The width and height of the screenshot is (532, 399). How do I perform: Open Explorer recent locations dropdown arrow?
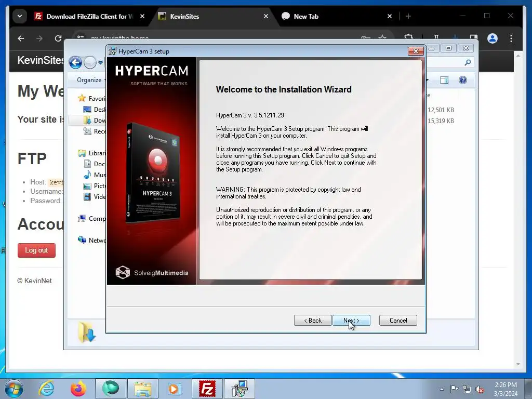coord(100,63)
